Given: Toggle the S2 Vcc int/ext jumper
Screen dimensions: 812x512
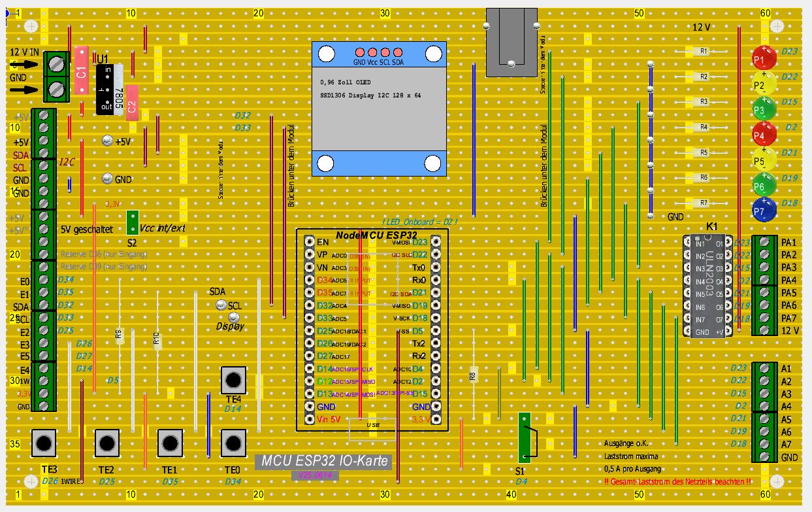Looking at the screenshot, I should [132, 222].
